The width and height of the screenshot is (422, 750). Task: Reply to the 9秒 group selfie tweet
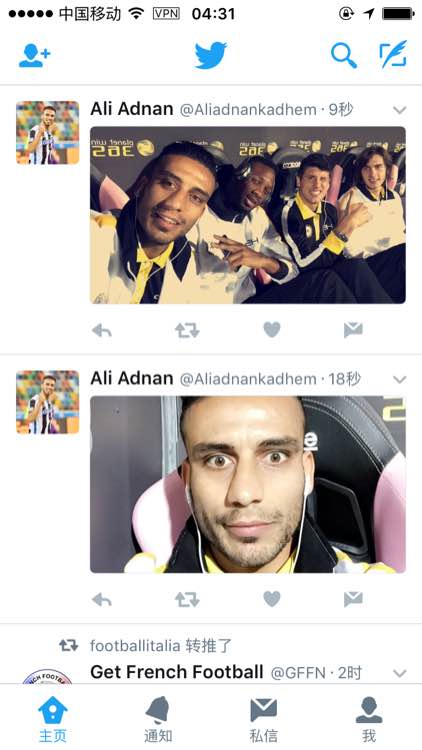[101, 330]
